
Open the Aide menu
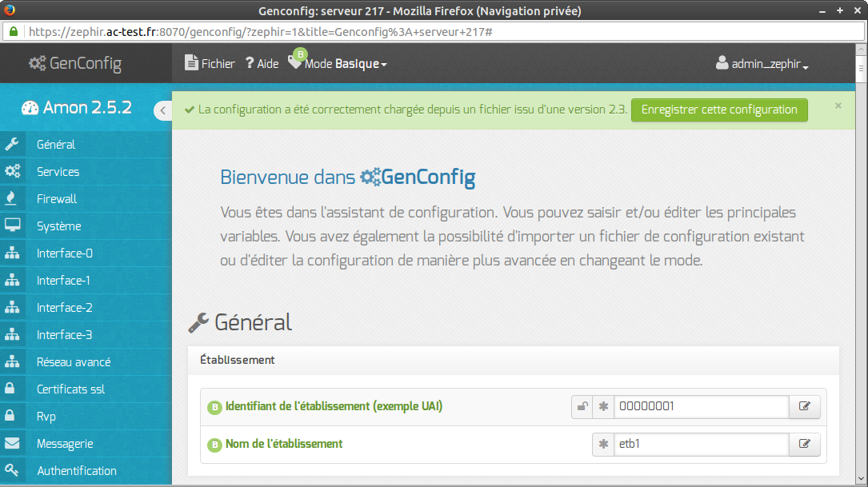pos(262,64)
